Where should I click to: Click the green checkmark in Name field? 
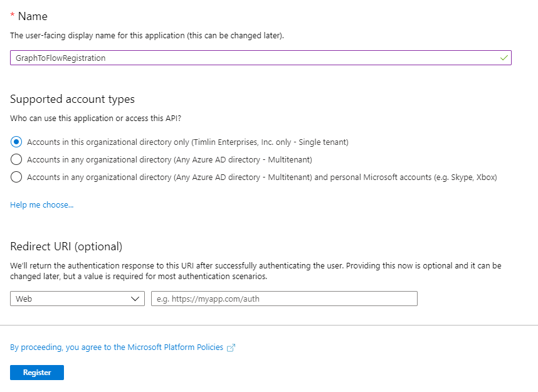click(x=504, y=58)
